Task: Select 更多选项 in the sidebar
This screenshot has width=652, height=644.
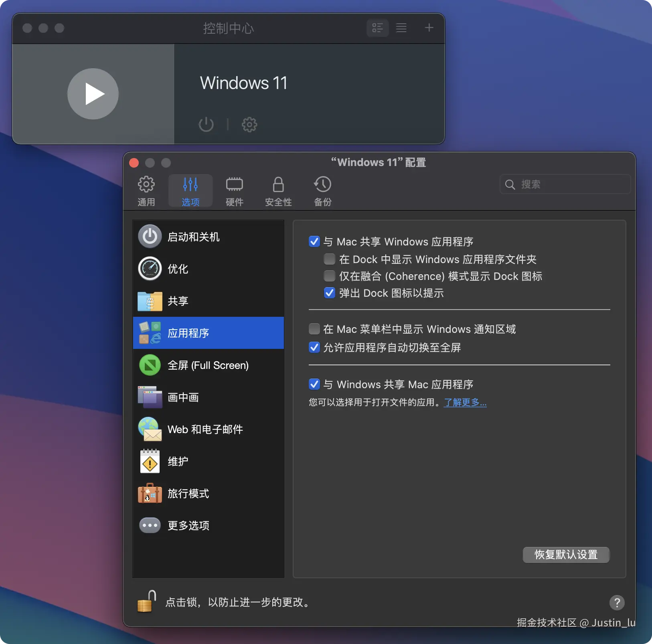Action: pyautogui.click(x=209, y=525)
